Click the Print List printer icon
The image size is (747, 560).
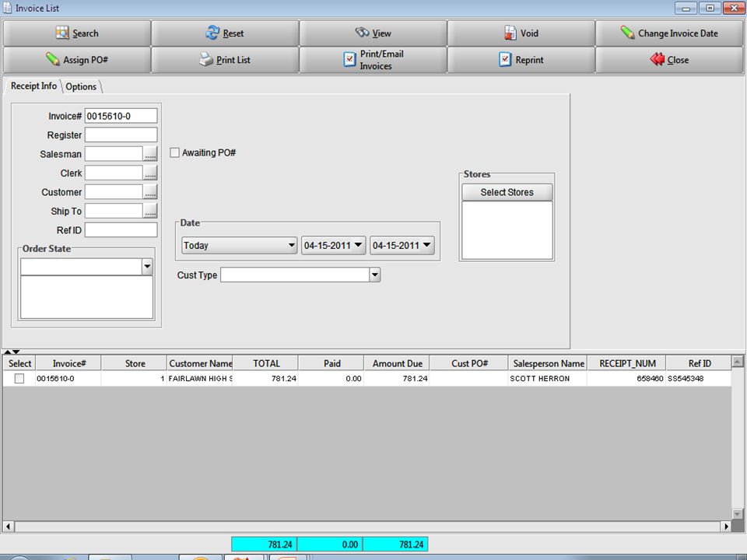click(206, 60)
